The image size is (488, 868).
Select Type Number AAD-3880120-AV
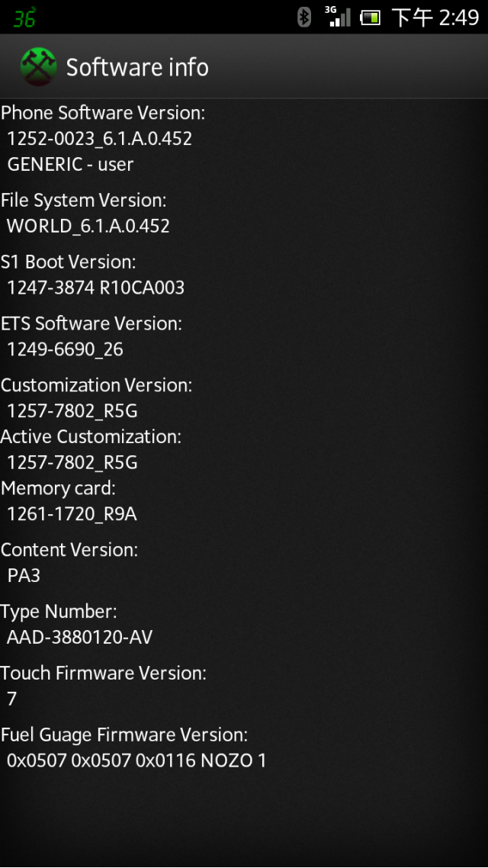pyautogui.click(x=79, y=638)
